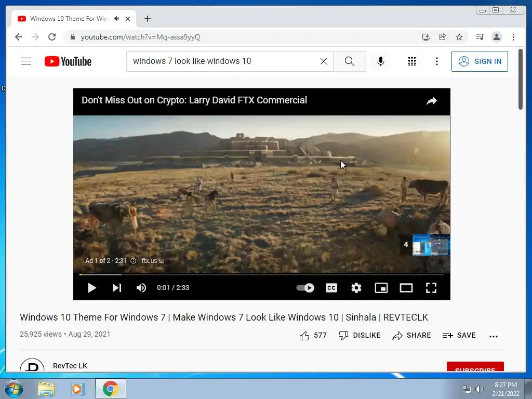This screenshot has height=399, width=532.
Task: Open a new browser tab
Action: 147,19
